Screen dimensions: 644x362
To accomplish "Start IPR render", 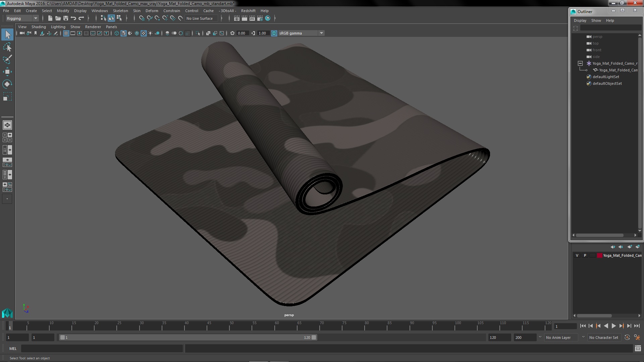I will click(252, 18).
